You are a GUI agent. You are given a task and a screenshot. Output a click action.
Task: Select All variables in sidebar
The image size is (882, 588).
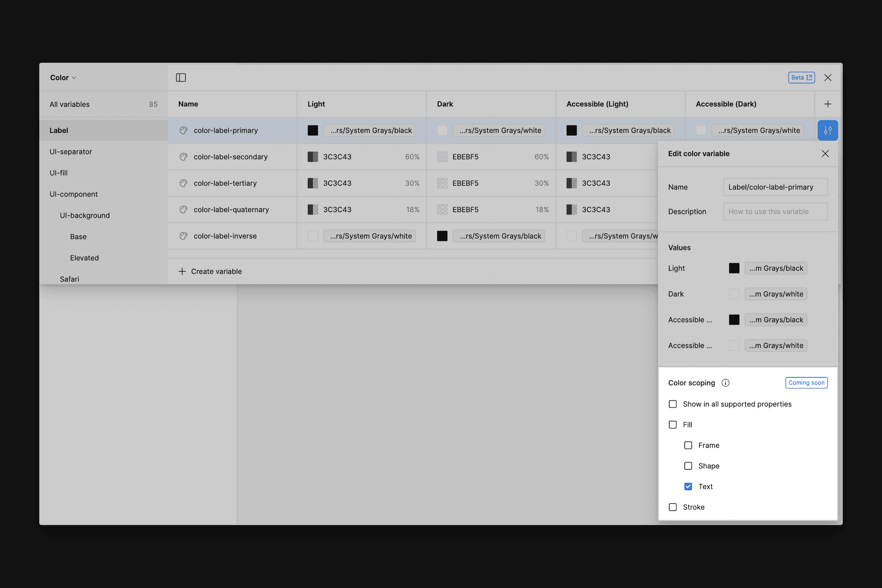[x=70, y=104]
